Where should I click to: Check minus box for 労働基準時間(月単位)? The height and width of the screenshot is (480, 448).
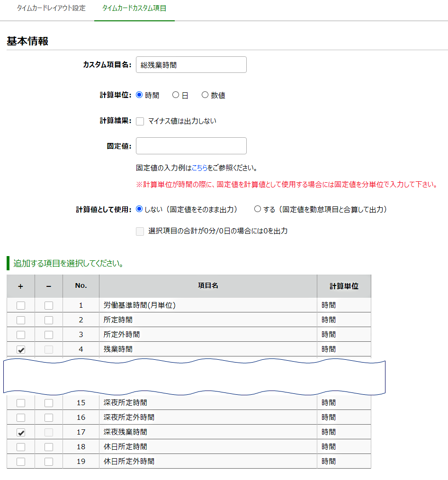(49, 305)
